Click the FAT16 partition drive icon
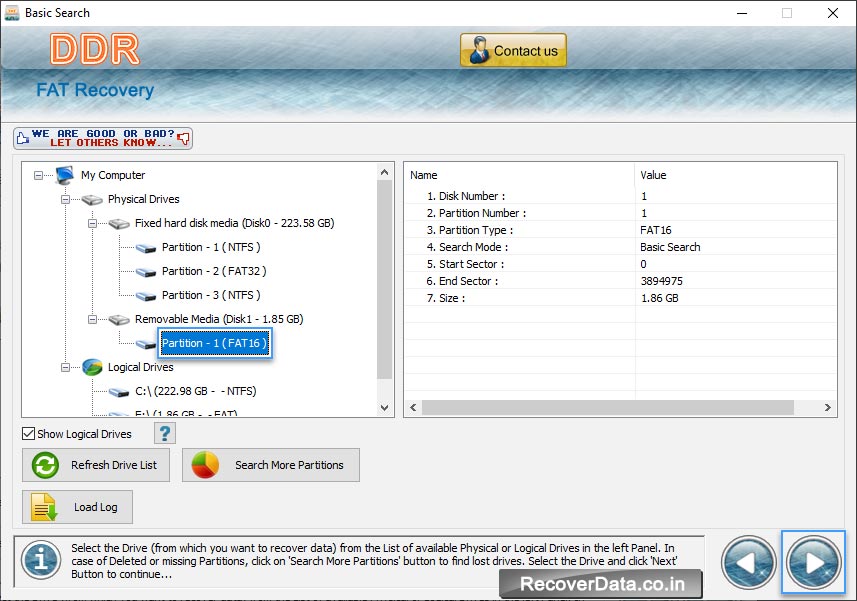 (146, 344)
